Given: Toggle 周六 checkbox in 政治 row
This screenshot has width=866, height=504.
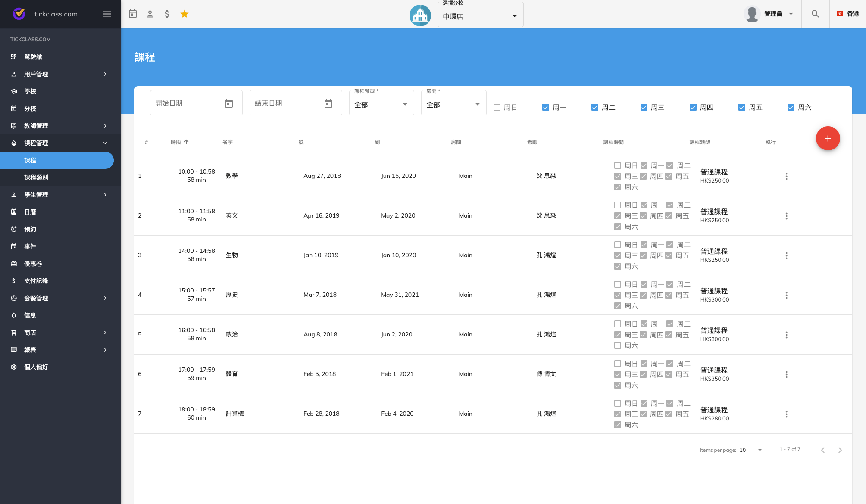Looking at the screenshot, I should pos(618,345).
